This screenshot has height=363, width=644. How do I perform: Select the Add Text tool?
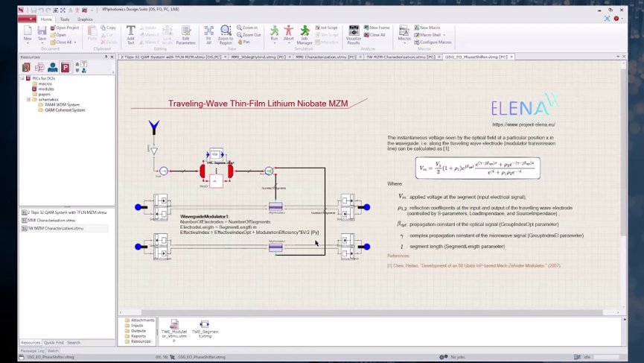130,34
